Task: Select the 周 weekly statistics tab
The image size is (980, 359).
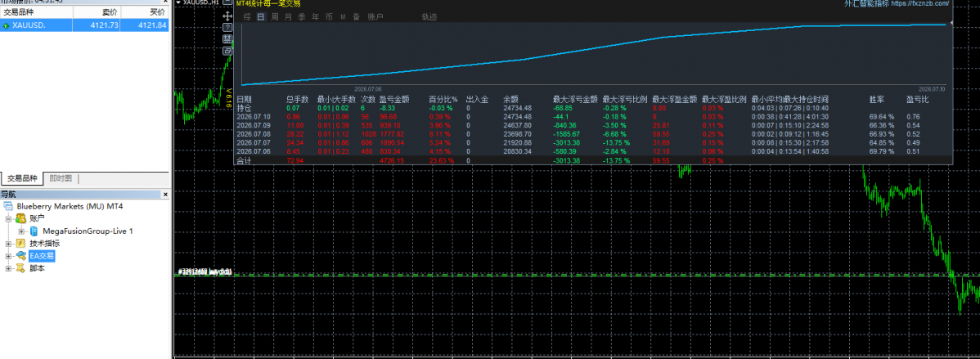Action: [x=274, y=17]
